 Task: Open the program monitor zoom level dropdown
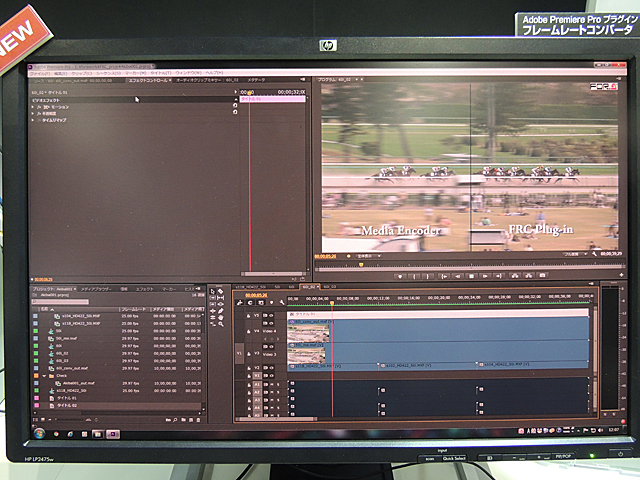[368, 256]
